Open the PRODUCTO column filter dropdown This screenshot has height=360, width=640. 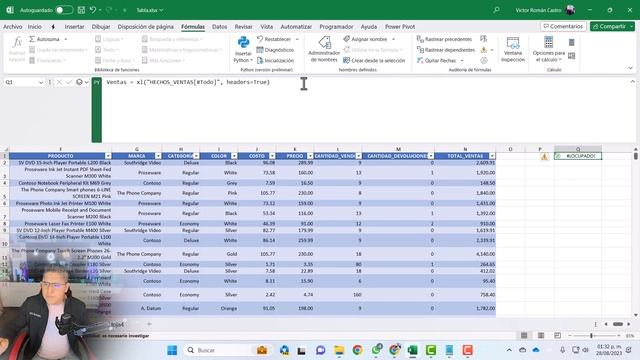pos(108,156)
